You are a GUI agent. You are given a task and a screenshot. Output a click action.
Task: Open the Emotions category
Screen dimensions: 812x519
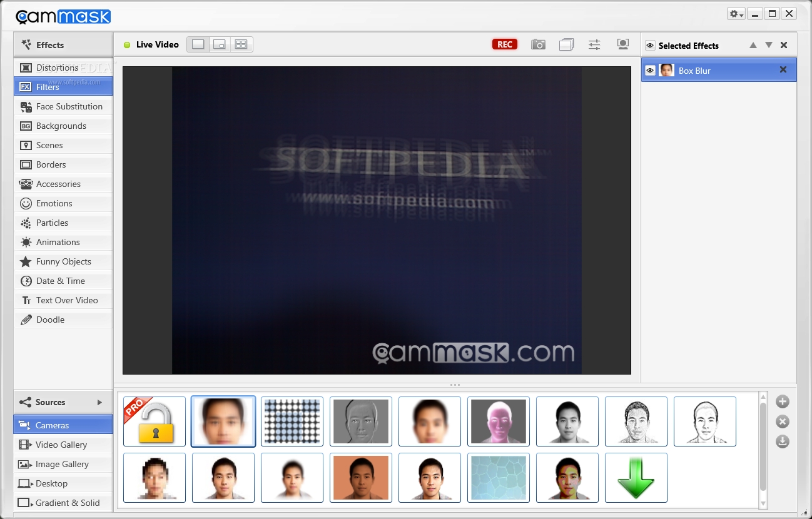[x=63, y=203]
